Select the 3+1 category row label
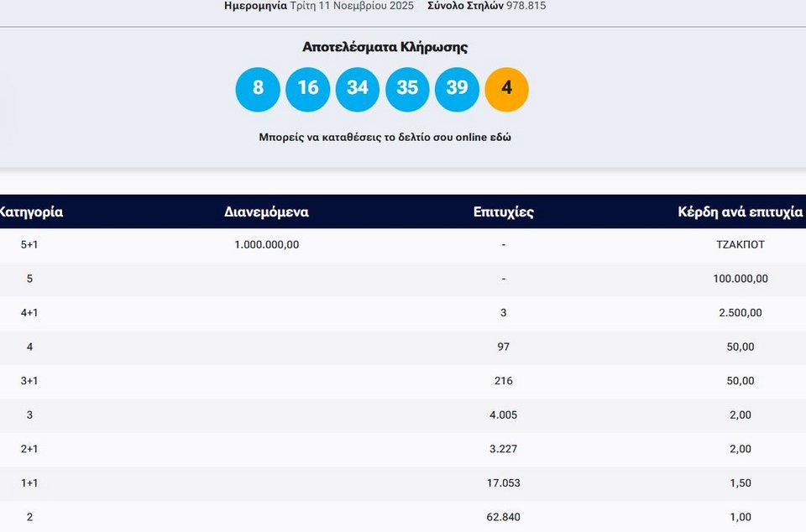The image size is (806, 532). point(29,381)
